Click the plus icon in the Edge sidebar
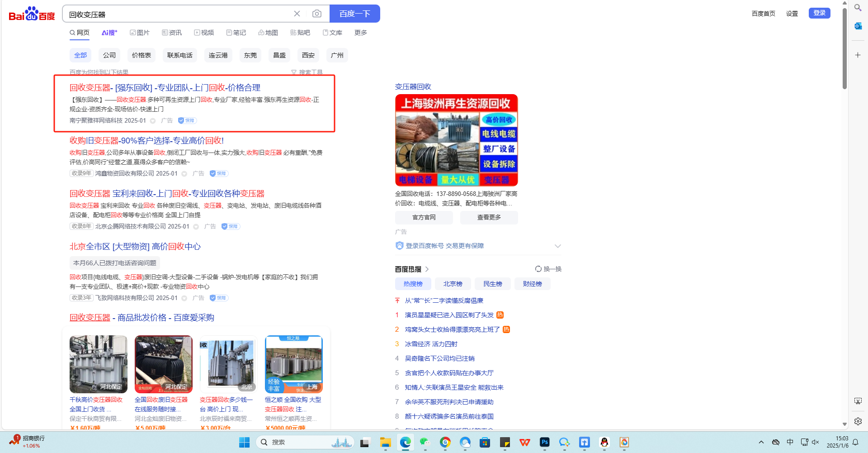This screenshot has width=868, height=453. (858, 55)
